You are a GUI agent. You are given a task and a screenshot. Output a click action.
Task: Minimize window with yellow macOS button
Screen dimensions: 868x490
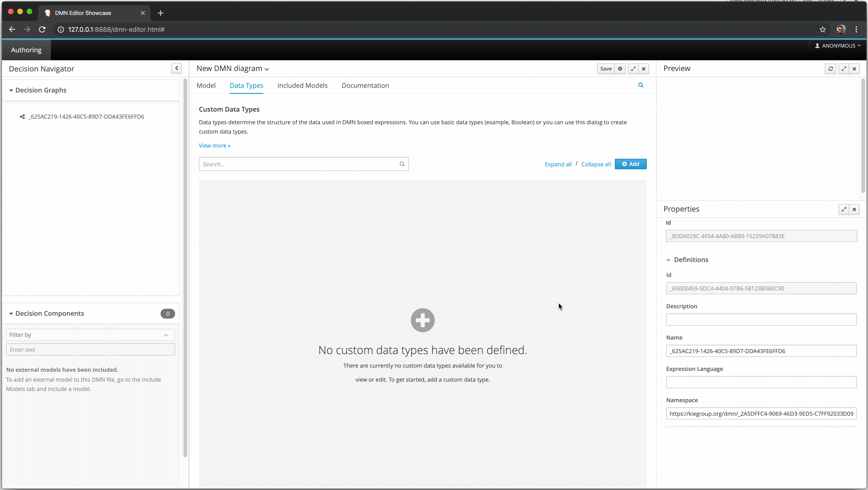point(20,12)
